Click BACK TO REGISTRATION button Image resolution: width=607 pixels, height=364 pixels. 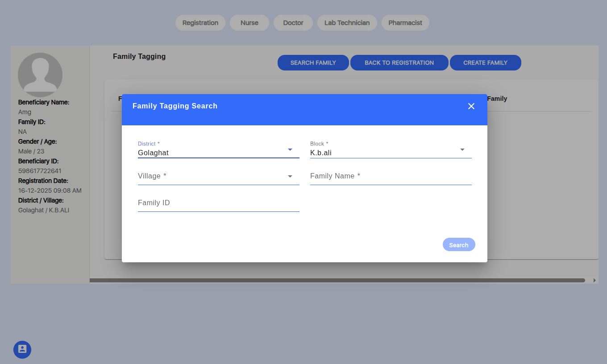[x=399, y=63]
